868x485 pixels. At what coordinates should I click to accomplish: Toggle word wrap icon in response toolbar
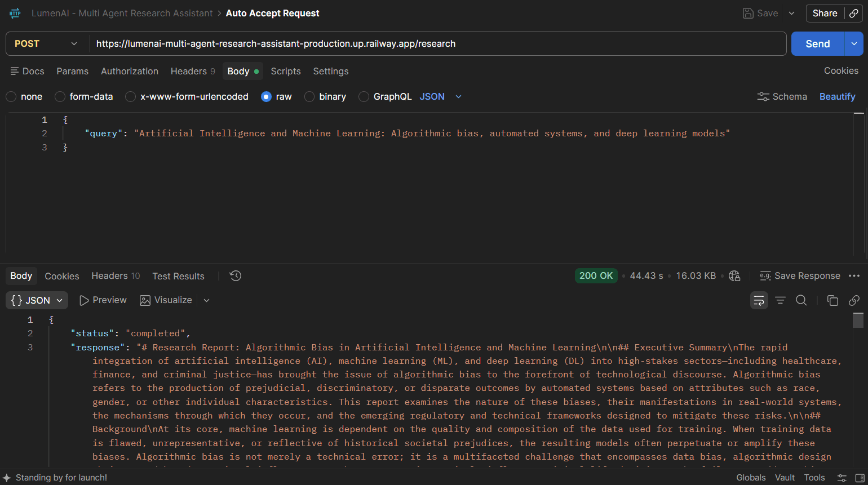759,300
